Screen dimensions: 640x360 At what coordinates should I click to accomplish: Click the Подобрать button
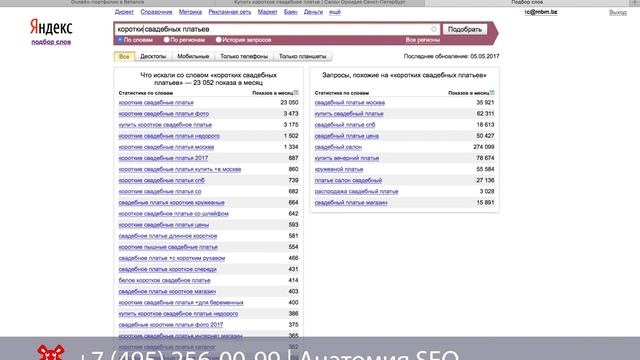tap(464, 29)
